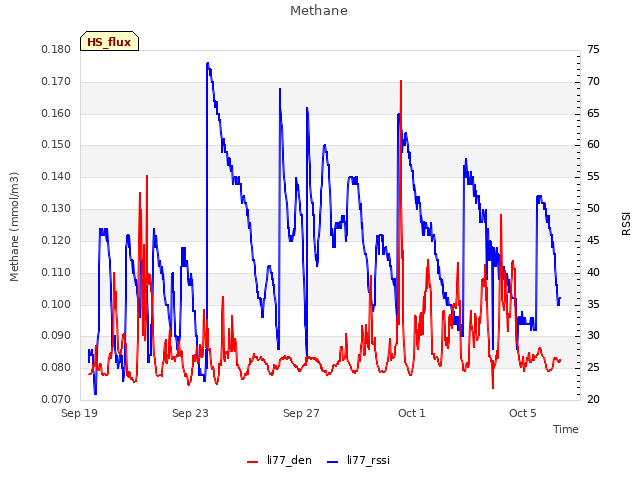The height and width of the screenshot is (480, 640).
Task: Click the 'Sep 27' x-axis tick label
Action: (301, 413)
